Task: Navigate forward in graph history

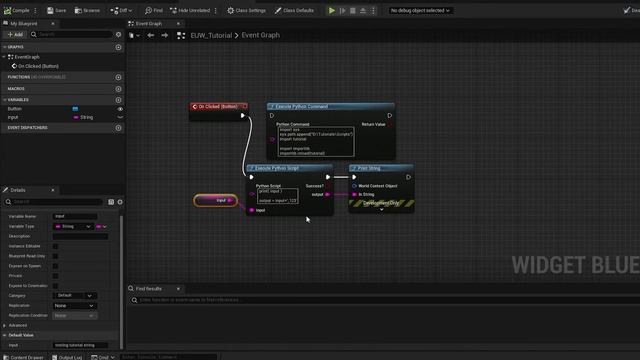Action: pos(164,36)
